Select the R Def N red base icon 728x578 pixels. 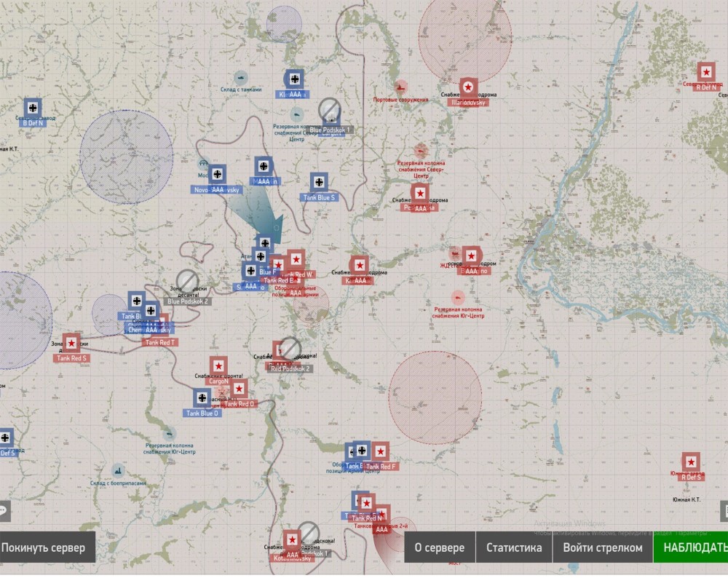[x=706, y=72]
